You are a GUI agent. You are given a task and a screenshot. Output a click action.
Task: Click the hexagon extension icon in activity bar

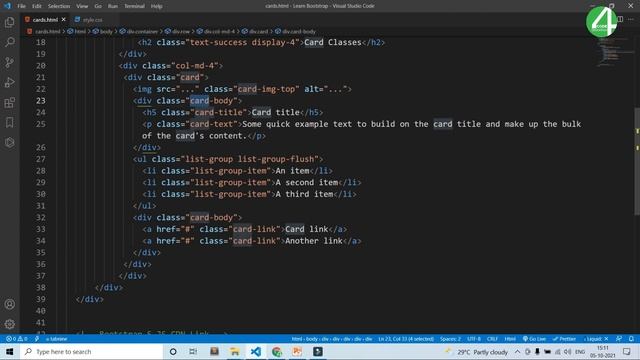point(9,142)
